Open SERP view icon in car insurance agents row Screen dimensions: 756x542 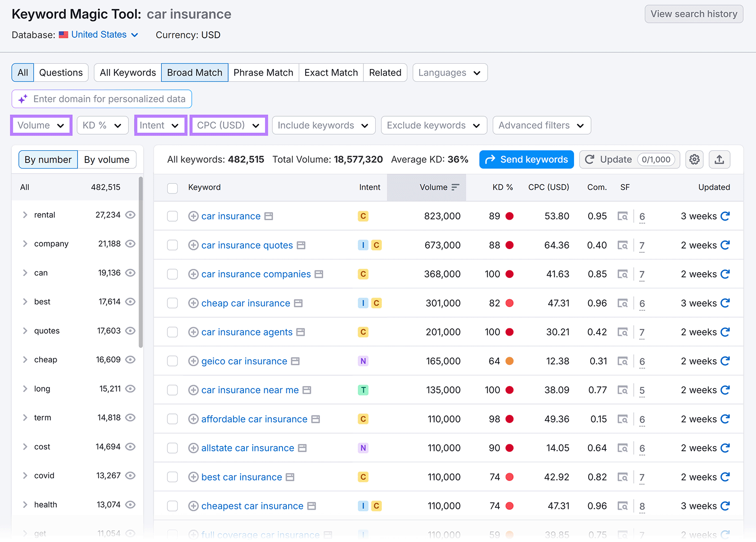point(623,333)
